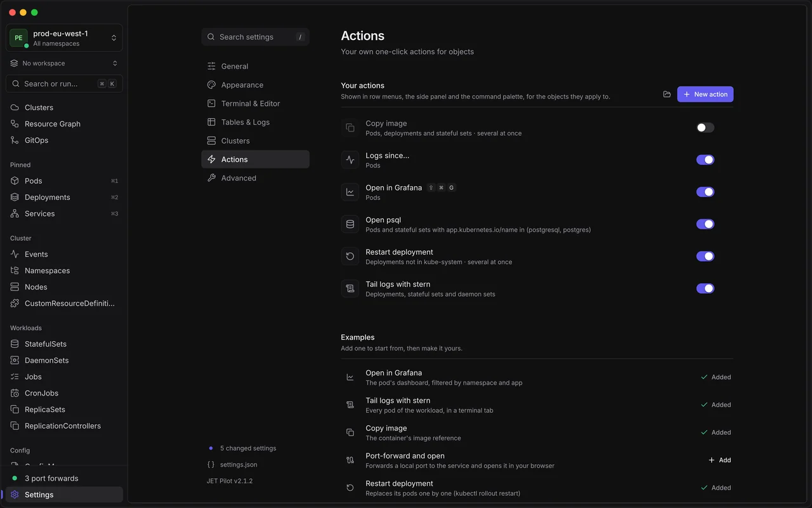Image resolution: width=812 pixels, height=508 pixels.
Task: Open StatefulSets under Workloads
Action: coord(64,344)
